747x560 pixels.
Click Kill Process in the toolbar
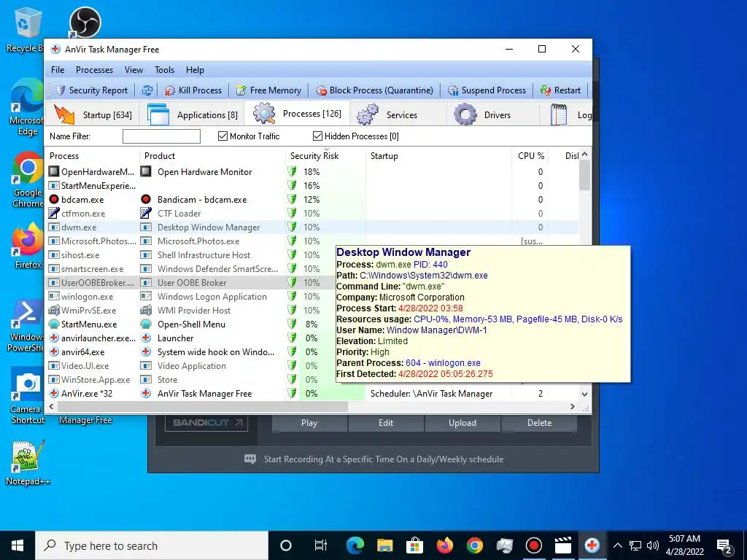[x=193, y=90]
